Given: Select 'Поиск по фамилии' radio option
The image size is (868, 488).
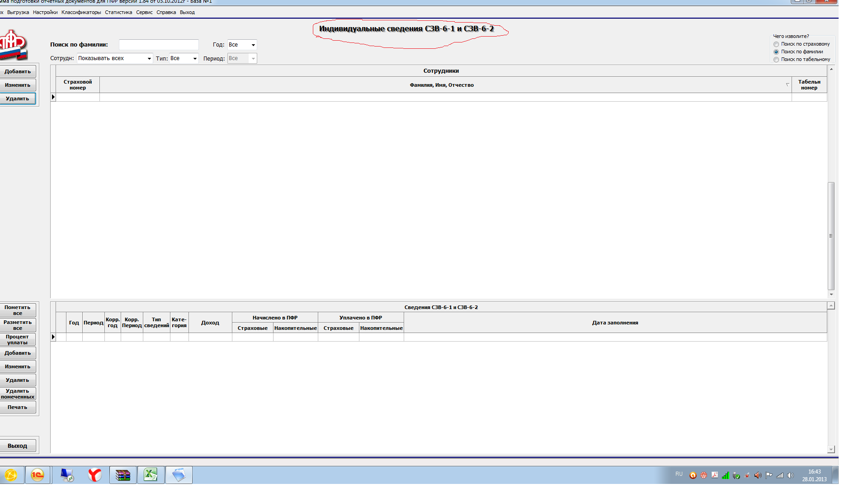Looking at the screenshot, I should pos(776,52).
